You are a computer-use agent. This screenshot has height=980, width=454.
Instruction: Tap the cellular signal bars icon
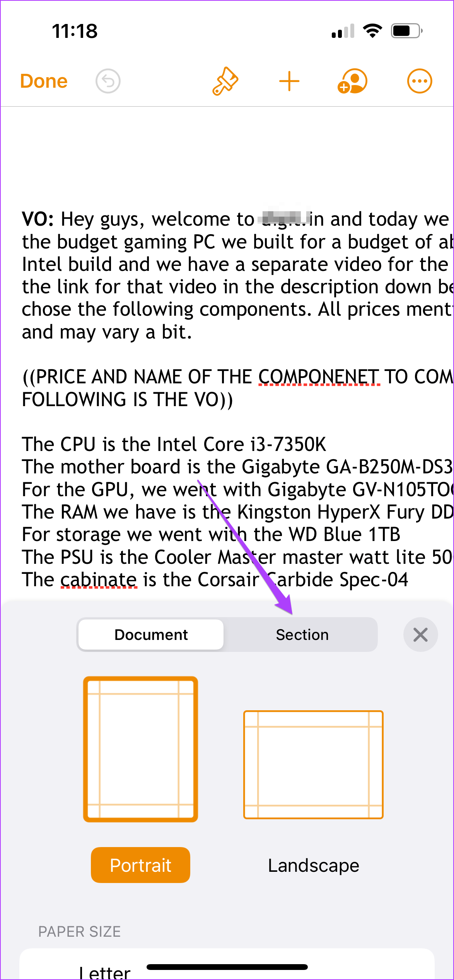click(x=343, y=31)
